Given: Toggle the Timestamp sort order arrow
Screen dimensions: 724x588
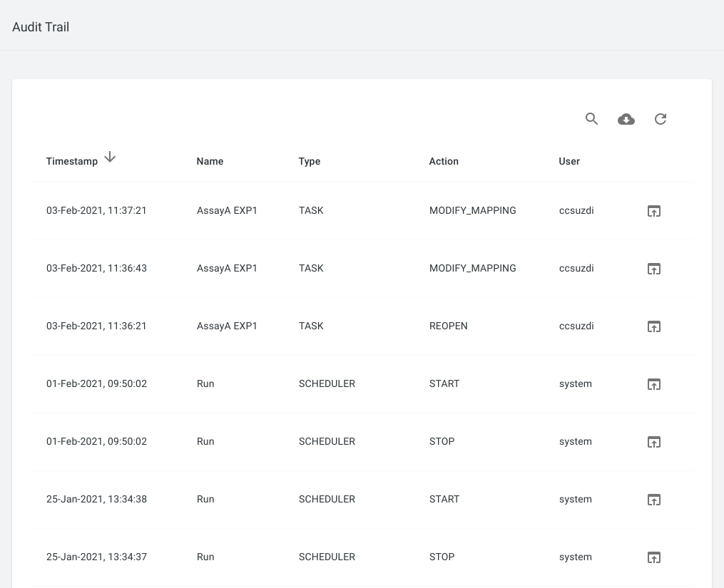Looking at the screenshot, I should pyautogui.click(x=110, y=158).
